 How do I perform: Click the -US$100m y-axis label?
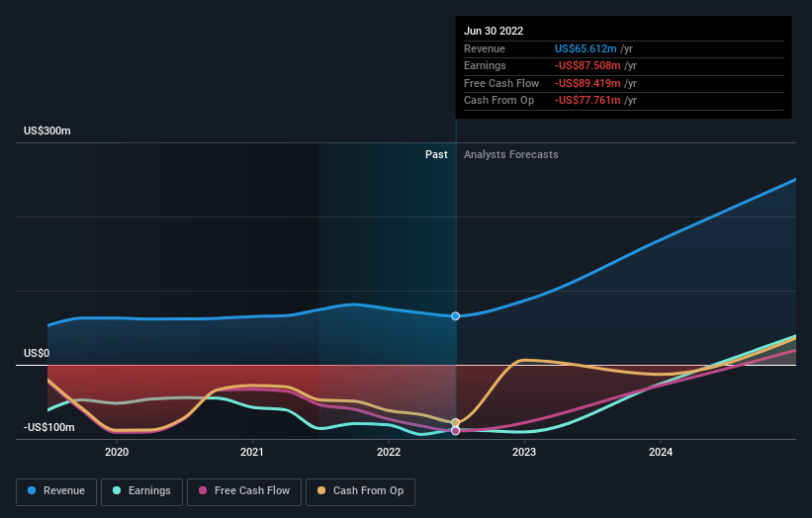click(49, 427)
